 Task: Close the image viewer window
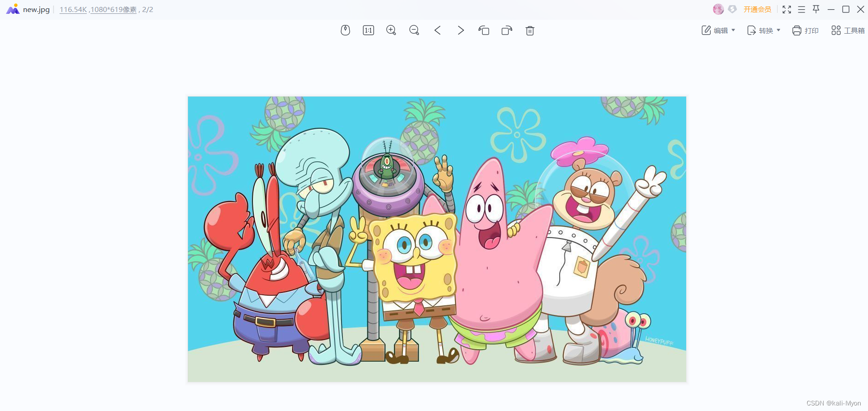click(861, 9)
